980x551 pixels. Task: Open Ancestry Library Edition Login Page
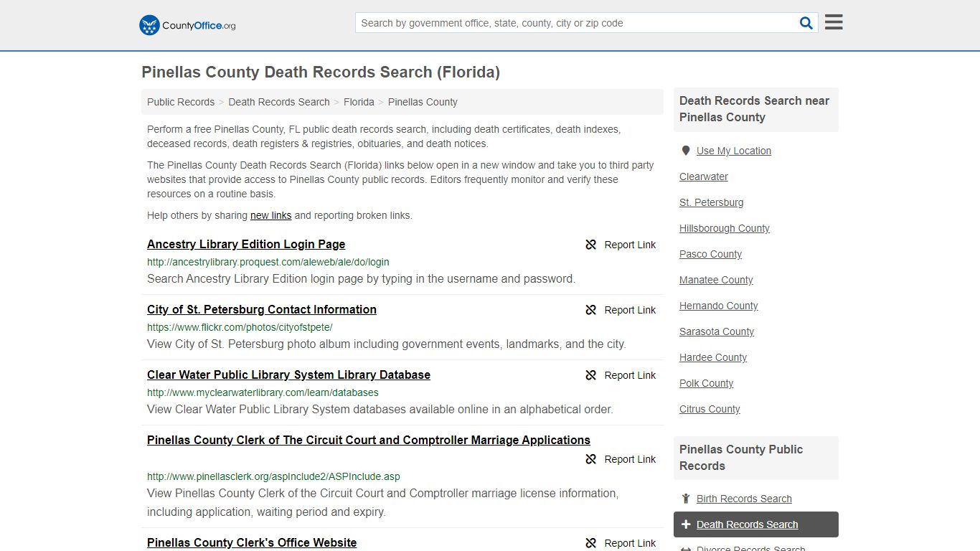(x=246, y=244)
